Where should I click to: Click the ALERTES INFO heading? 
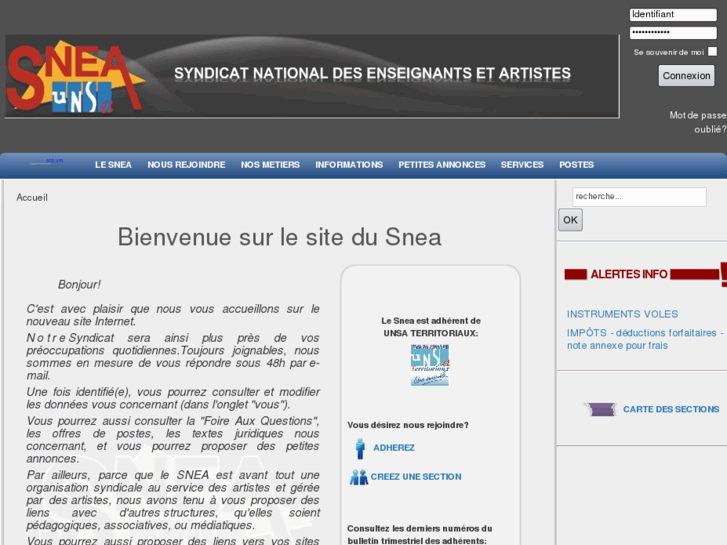click(629, 275)
